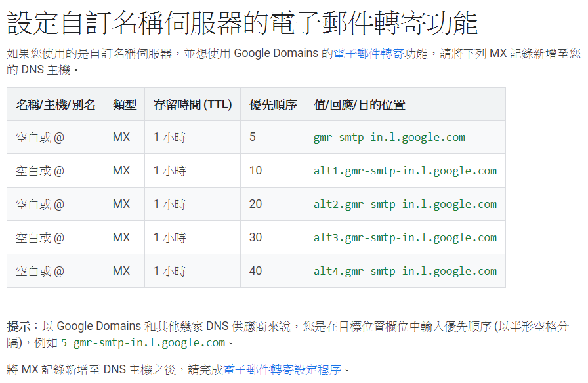Screen dimensions: 588x383
Task: Click MX type in priority 10 row
Action: click(x=121, y=171)
